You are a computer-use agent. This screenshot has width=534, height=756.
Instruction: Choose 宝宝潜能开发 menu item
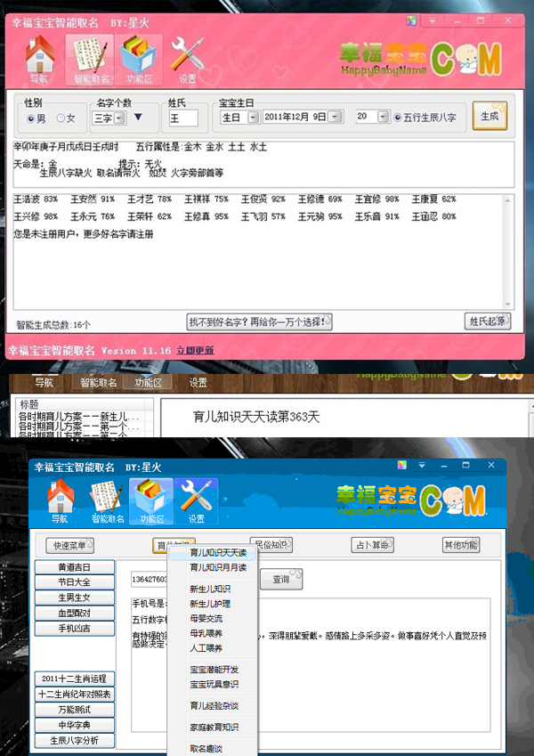click(213, 670)
